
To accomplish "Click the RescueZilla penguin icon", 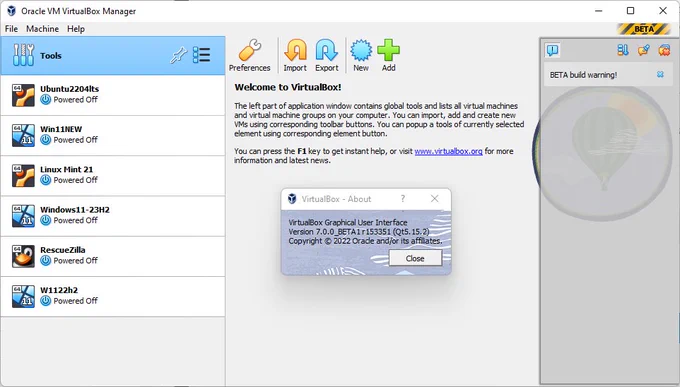I will point(23,256).
